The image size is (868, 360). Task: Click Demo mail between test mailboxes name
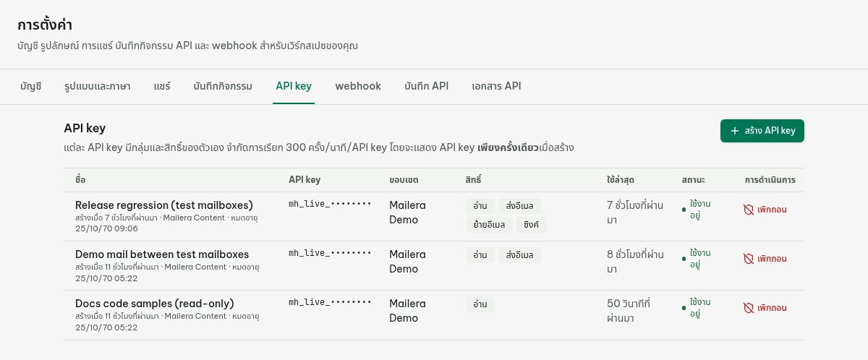pyautogui.click(x=162, y=254)
